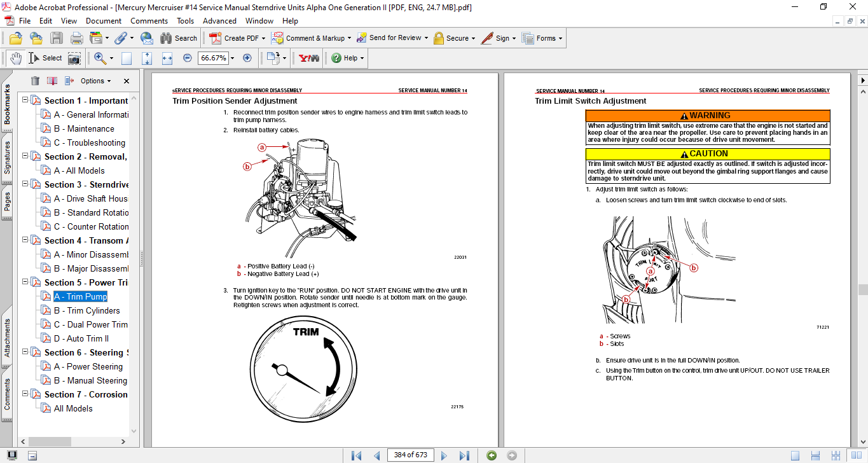
Task: Activate the Snapshot camera tool
Action: (74, 58)
